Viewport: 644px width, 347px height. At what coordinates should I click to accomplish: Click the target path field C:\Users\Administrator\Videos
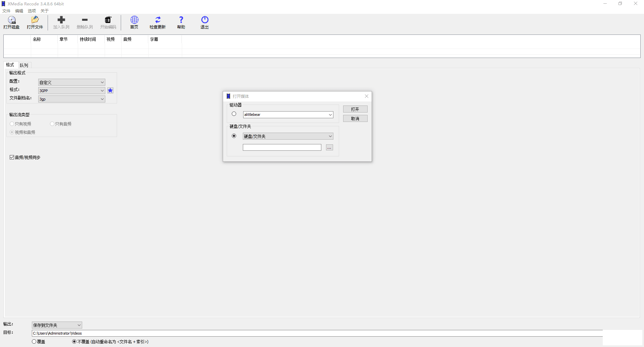(x=317, y=333)
